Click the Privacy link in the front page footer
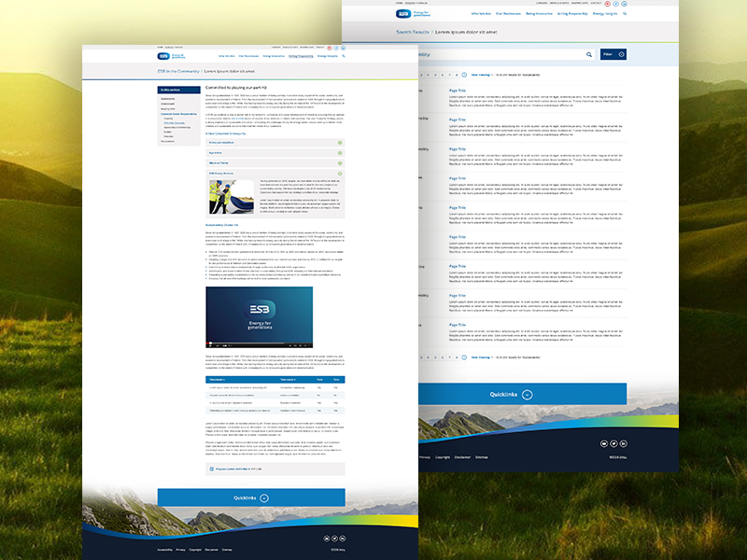 tap(180, 550)
